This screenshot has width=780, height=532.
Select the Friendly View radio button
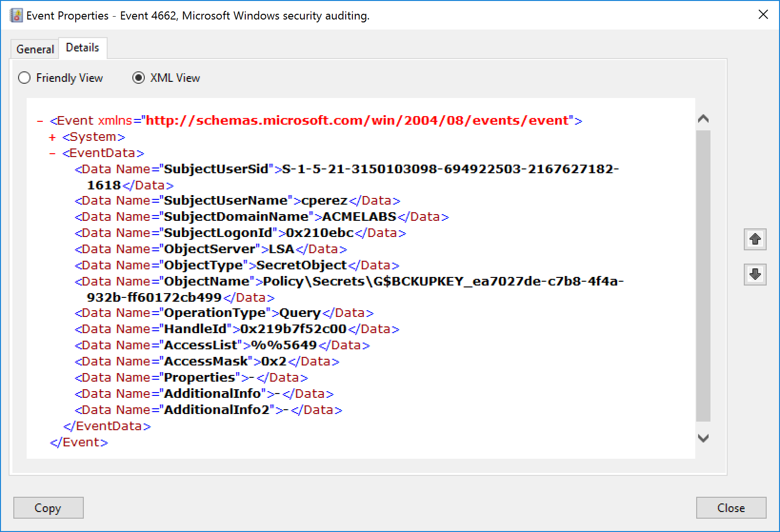(x=24, y=78)
